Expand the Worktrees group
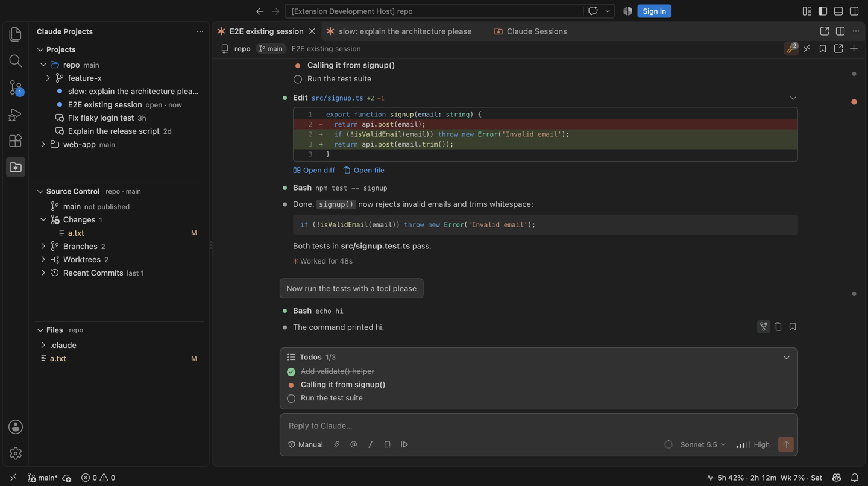868x486 pixels. pos(43,260)
